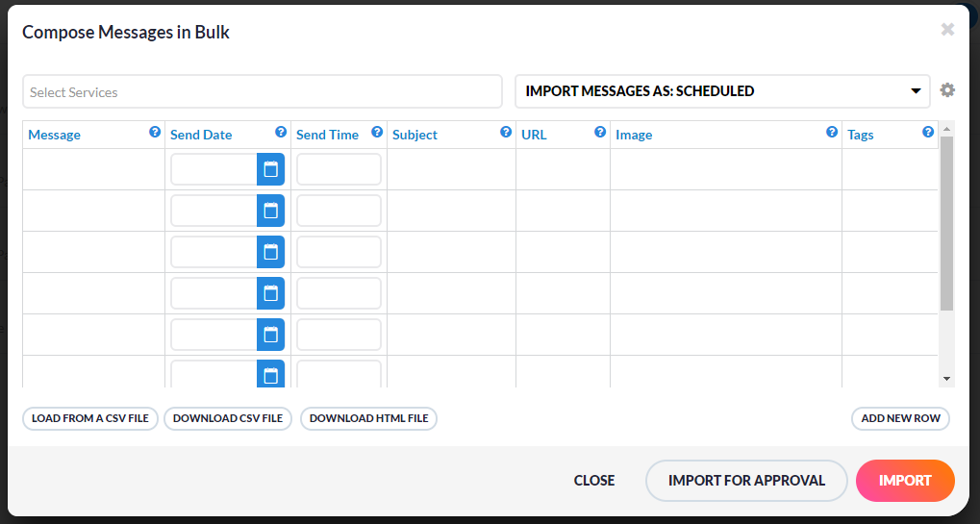Click the second row's Subject cell

coord(451,211)
